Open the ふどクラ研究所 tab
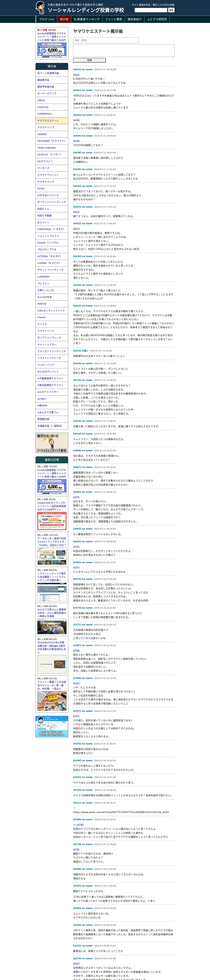 [x=157, y=19]
